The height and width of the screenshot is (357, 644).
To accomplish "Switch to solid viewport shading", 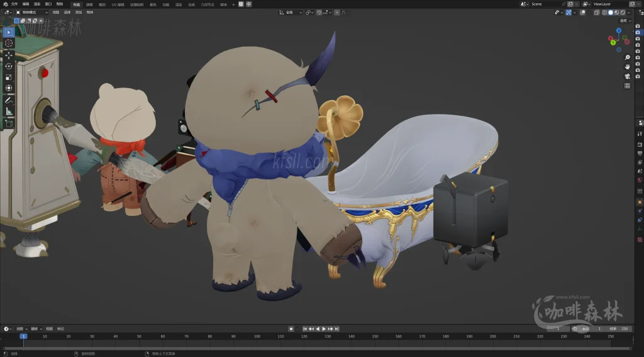I will (610, 13).
